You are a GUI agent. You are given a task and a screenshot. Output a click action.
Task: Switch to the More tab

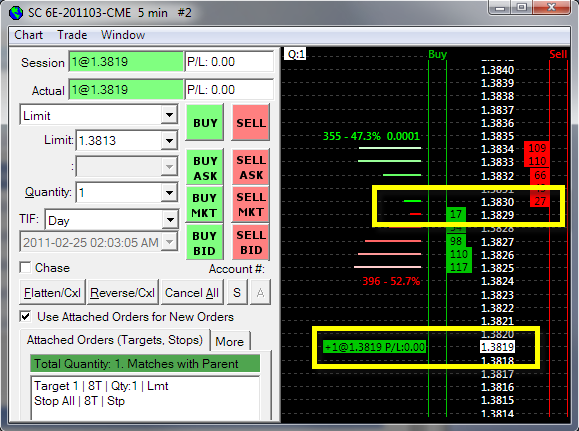tap(229, 341)
